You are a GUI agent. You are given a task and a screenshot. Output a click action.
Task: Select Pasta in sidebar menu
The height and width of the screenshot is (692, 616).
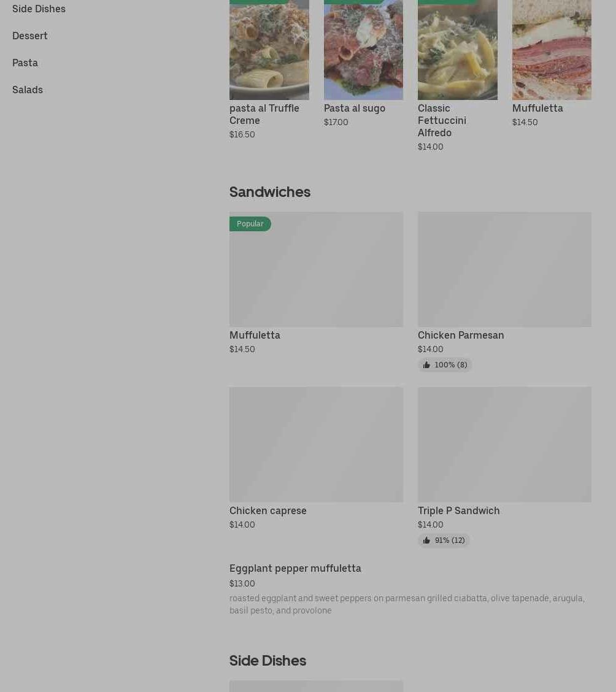point(25,63)
